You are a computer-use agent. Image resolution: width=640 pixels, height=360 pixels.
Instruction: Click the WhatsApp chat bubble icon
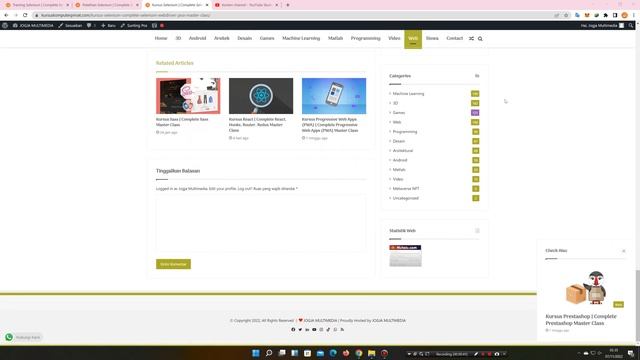(x=9, y=337)
